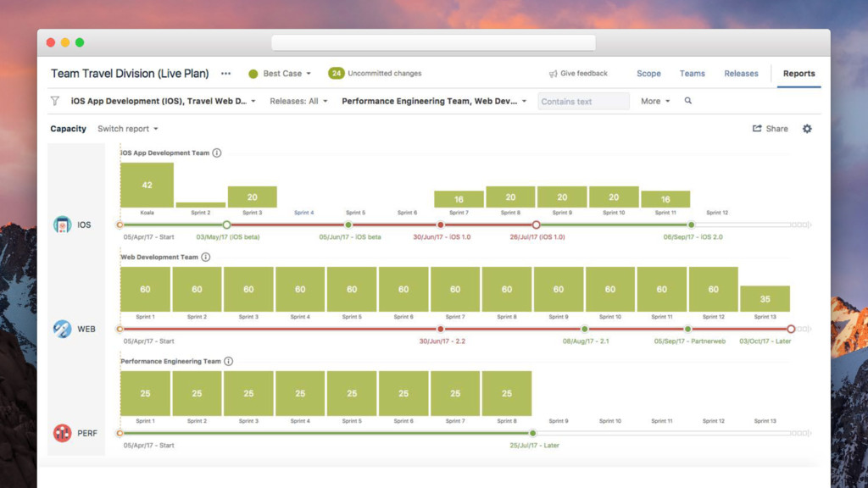Switch to the Reports tab
868x488 pixels.
point(798,73)
